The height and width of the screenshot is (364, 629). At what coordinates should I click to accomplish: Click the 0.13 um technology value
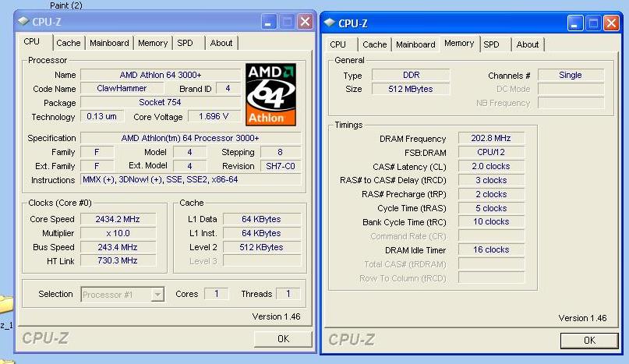tap(101, 116)
